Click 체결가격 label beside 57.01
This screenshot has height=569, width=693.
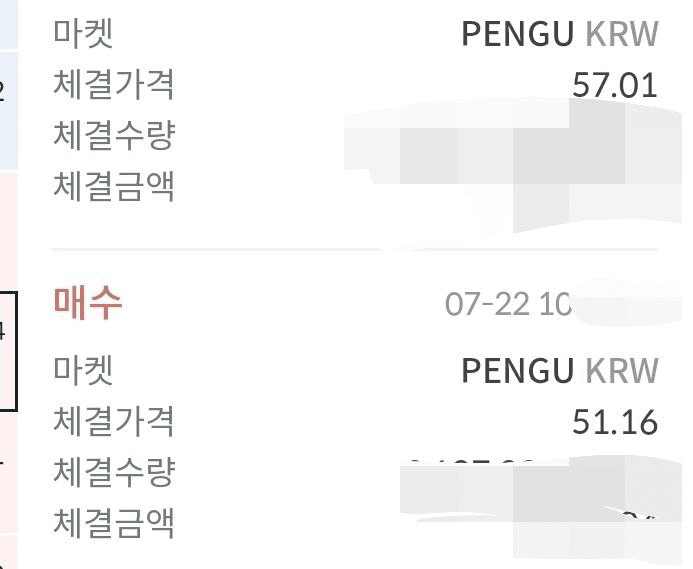(114, 84)
